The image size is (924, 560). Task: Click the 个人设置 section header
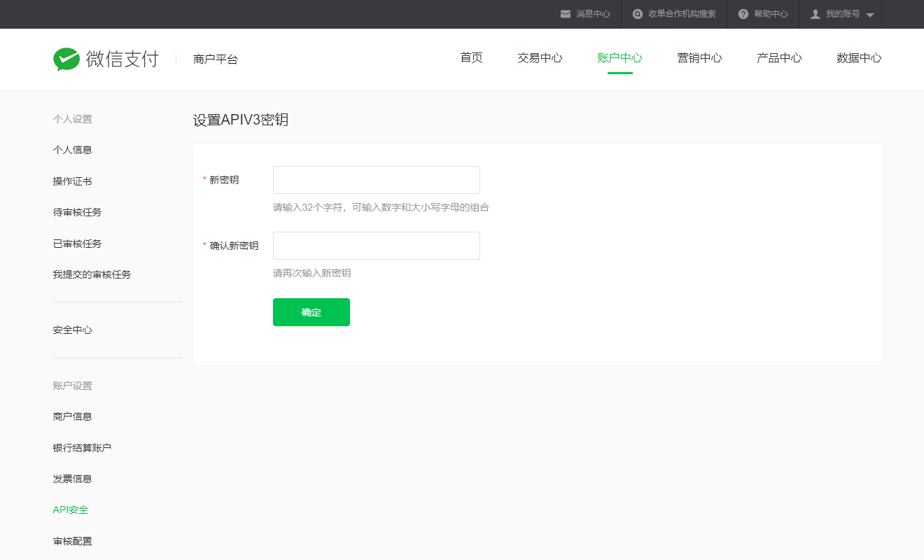click(x=72, y=119)
